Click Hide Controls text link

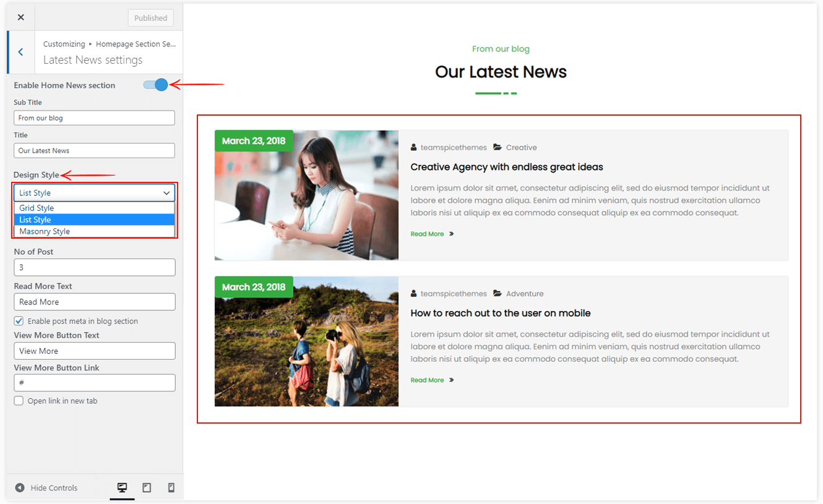54,488
